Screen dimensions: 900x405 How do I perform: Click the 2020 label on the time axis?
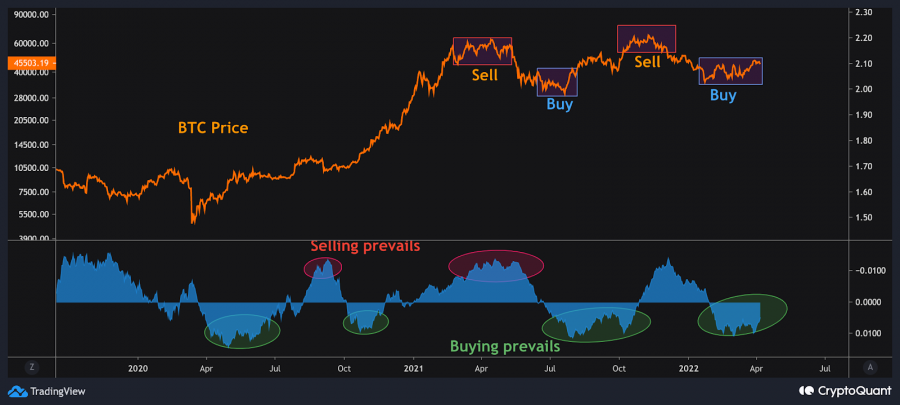pyautogui.click(x=138, y=368)
